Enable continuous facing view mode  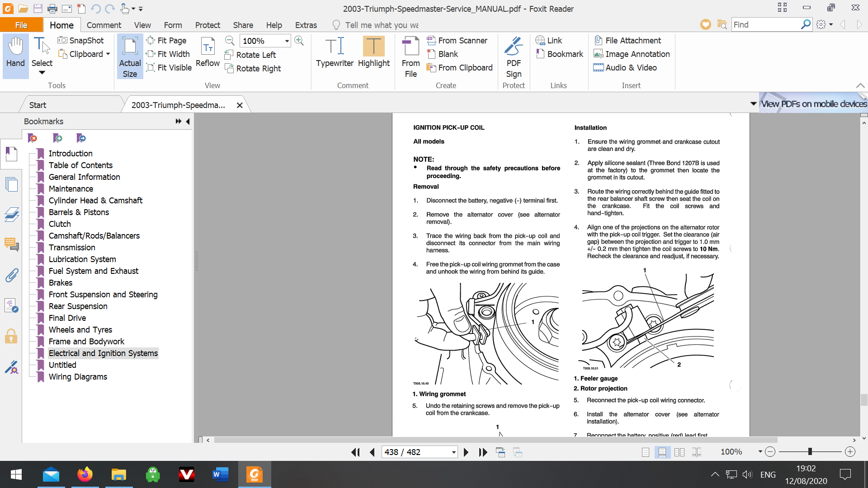click(x=697, y=452)
